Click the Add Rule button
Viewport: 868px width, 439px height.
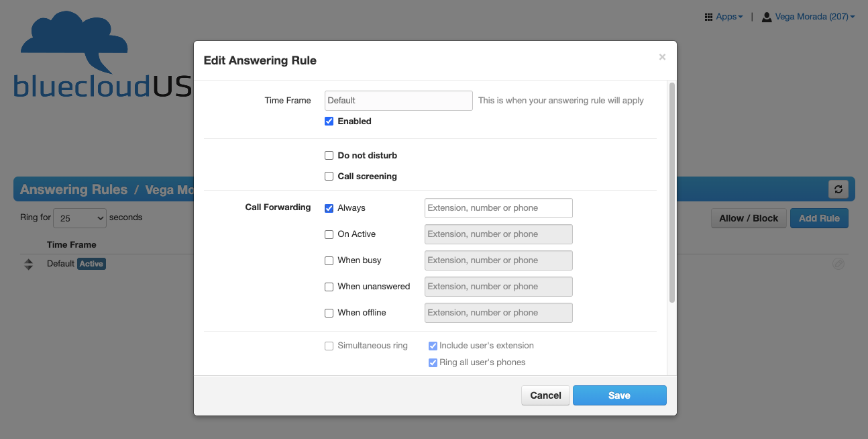[819, 218]
